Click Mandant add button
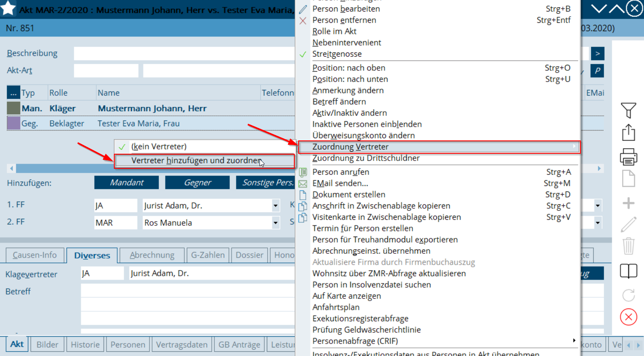Image resolution: width=644 pixels, height=356 pixels. coord(126,183)
